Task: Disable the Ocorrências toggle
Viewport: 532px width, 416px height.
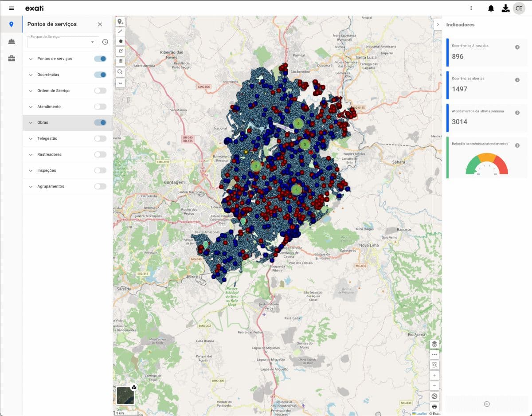Action: 100,75
